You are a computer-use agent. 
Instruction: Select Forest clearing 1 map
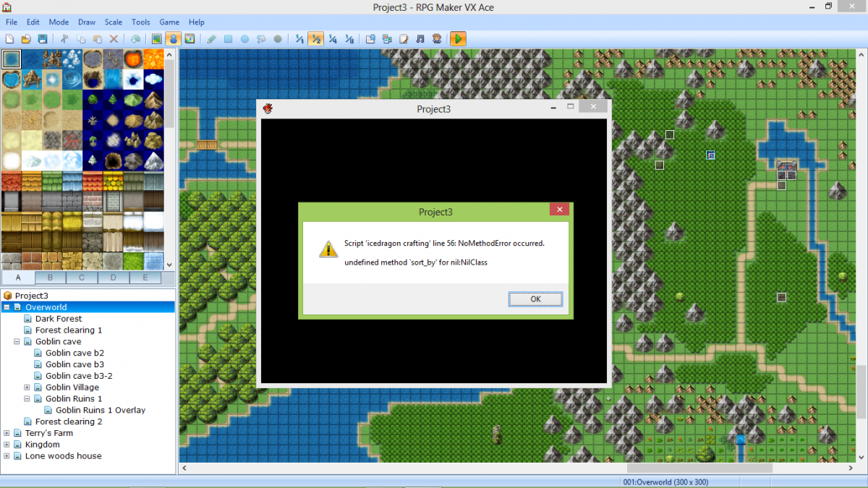69,330
